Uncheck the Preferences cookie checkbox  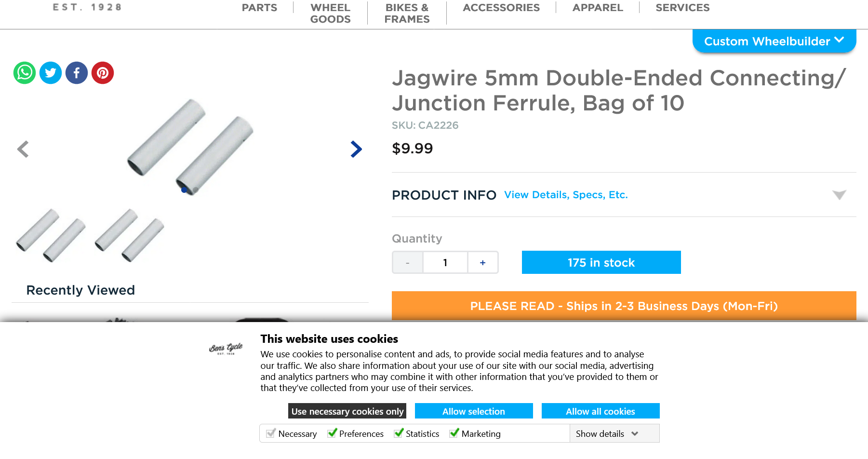(x=332, y=433)
